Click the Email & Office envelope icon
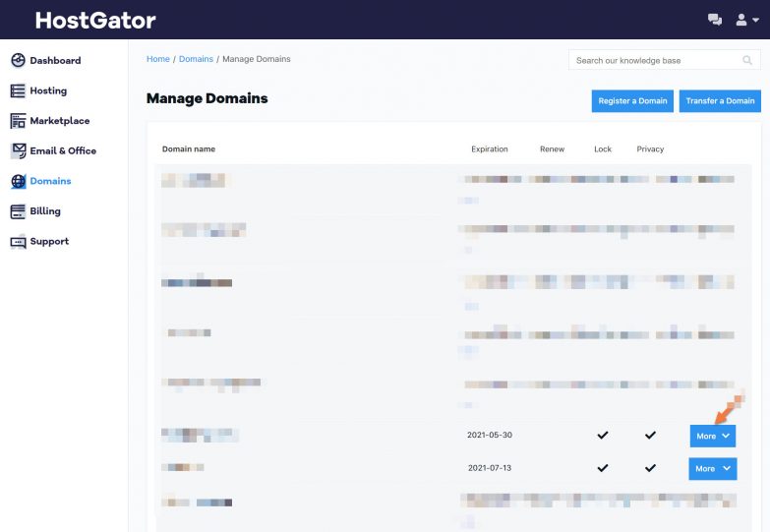Screen dimensions: 770x532 click(18, 151)
